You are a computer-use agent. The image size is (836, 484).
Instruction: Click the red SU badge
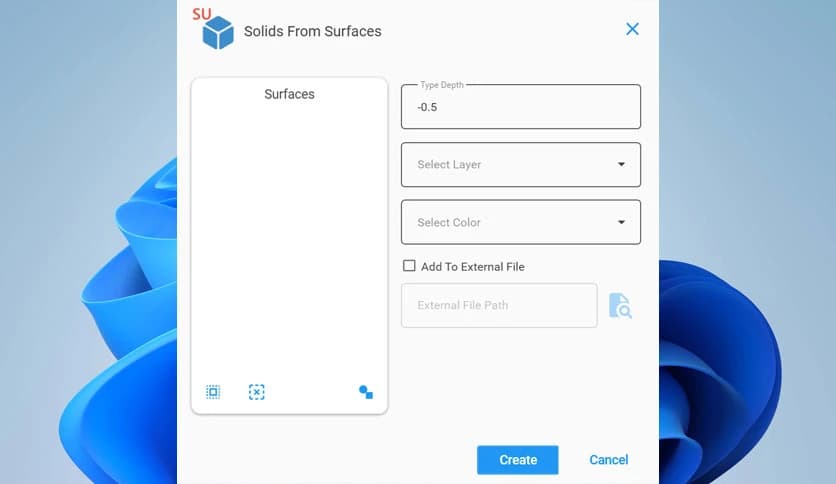coord(202,13)
